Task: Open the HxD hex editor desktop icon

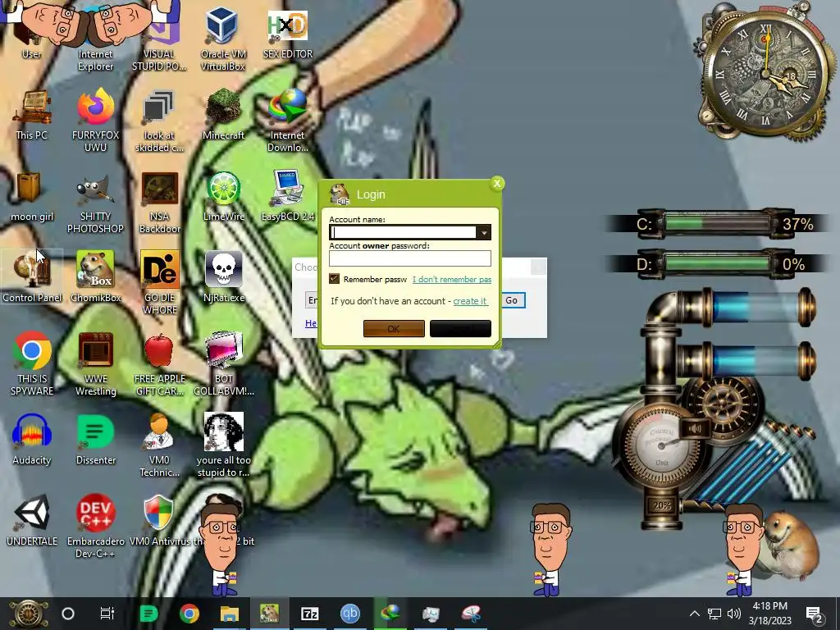Action: tap(288, 33)
